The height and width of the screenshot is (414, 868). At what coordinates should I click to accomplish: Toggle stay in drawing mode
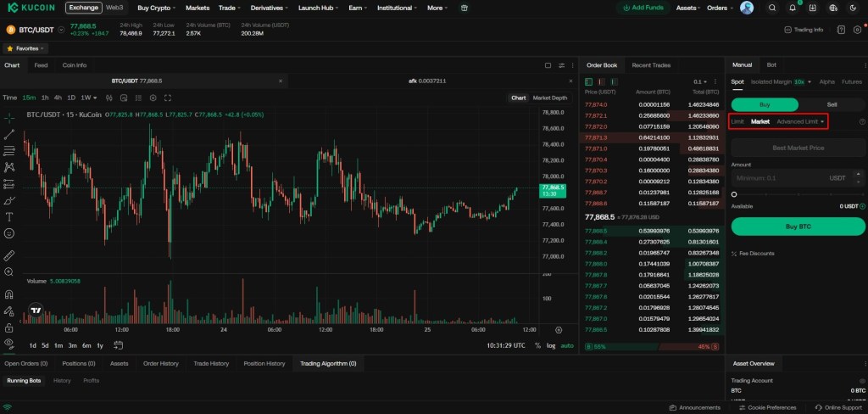tap(8, 310)
